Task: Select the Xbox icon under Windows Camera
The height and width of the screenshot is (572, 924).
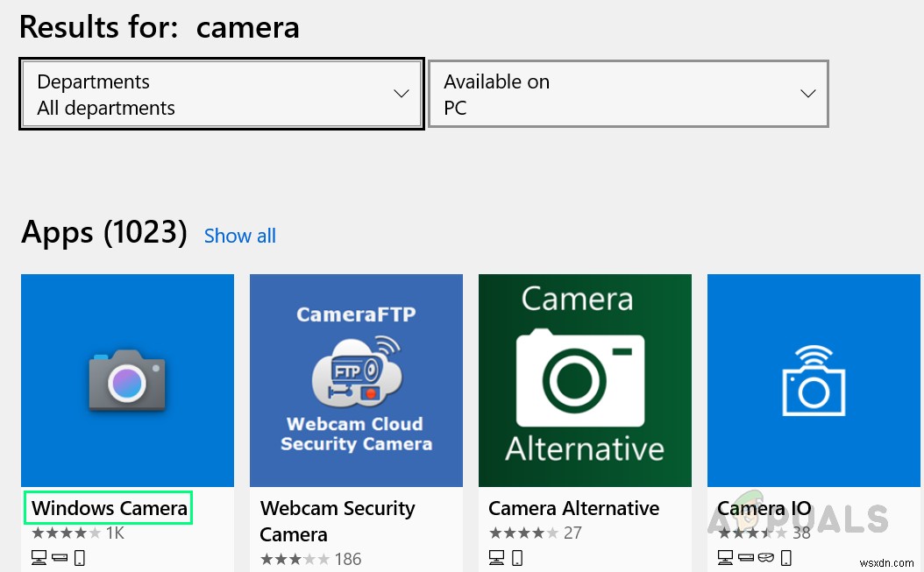Action: [60, 558]
